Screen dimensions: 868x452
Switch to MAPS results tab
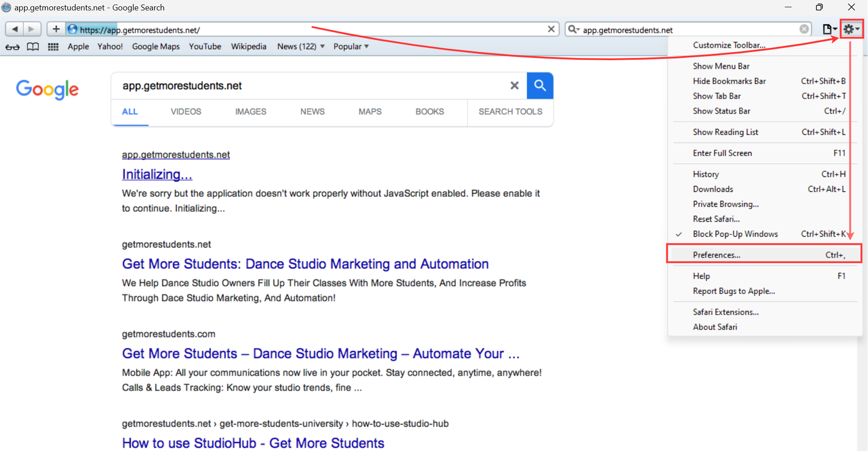pyautogui.click(x=370, y=112)
